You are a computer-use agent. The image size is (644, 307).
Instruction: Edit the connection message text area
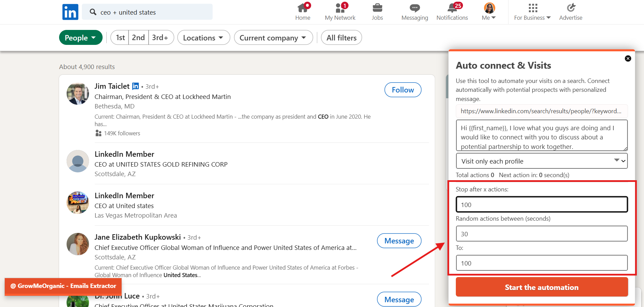tap(542, 135)
